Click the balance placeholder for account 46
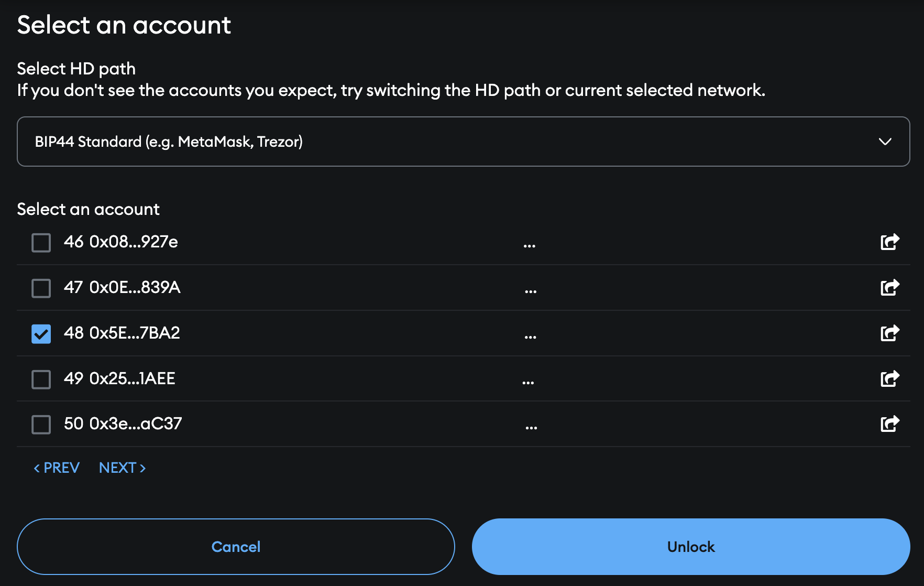 pyautogui.click(x=529, y=245)
